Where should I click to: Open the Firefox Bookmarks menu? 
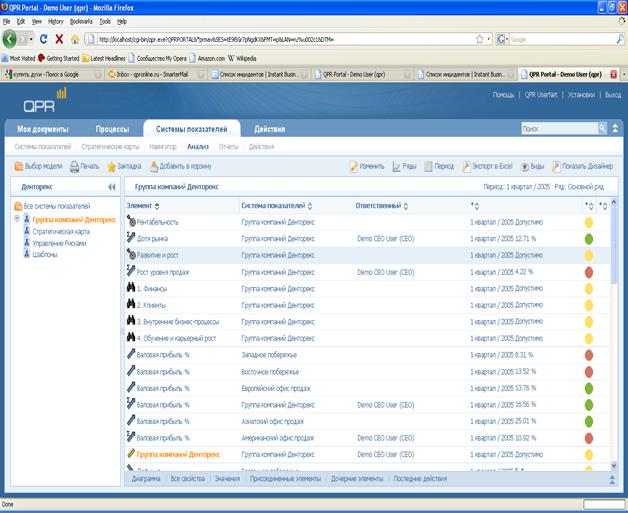pos(81,22)
